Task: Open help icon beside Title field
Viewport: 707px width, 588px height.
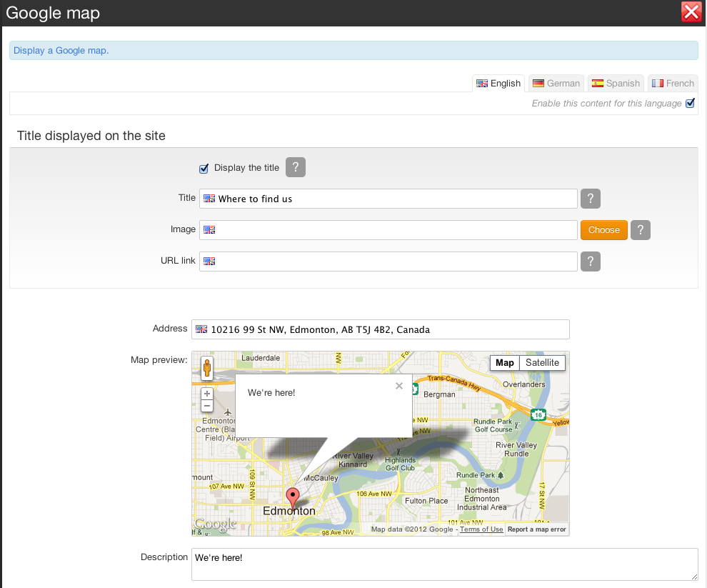Action: pos(590,199)
